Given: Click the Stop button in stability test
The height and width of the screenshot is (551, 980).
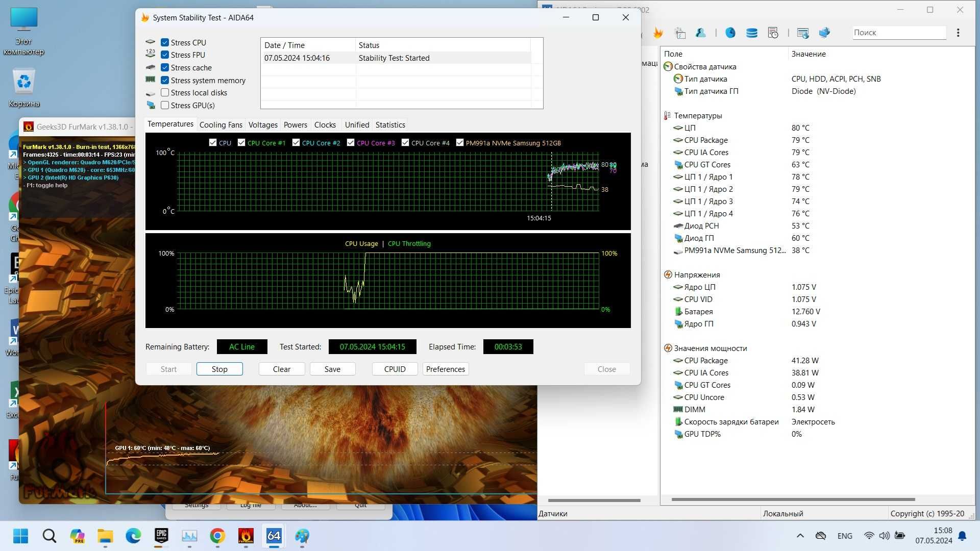Looking at the screenshot, I should click(x=219, y=369).
